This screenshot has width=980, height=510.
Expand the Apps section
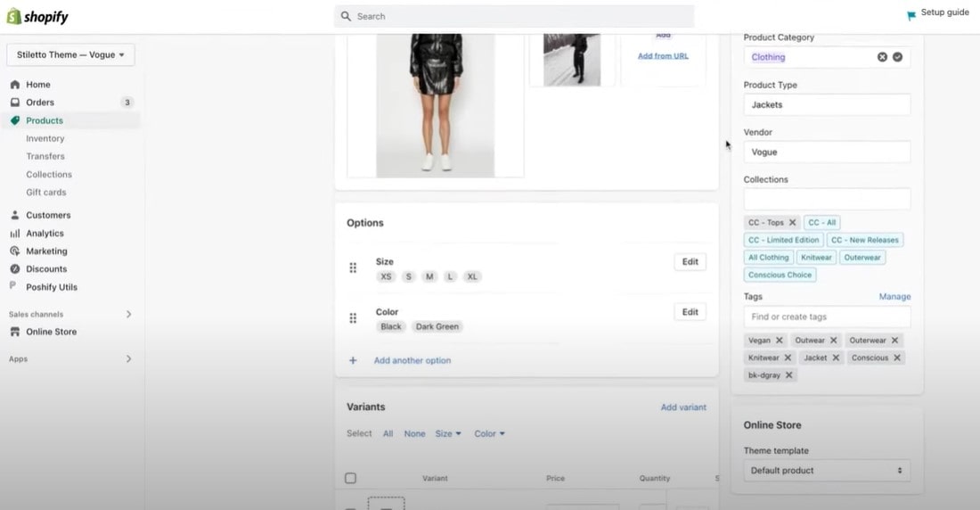click(x=128, y=359)
